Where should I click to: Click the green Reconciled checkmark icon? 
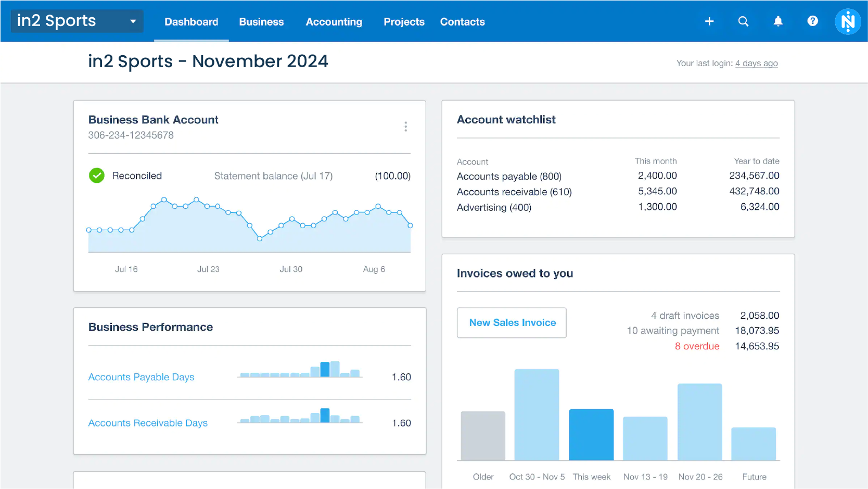(x=97, y=176)
